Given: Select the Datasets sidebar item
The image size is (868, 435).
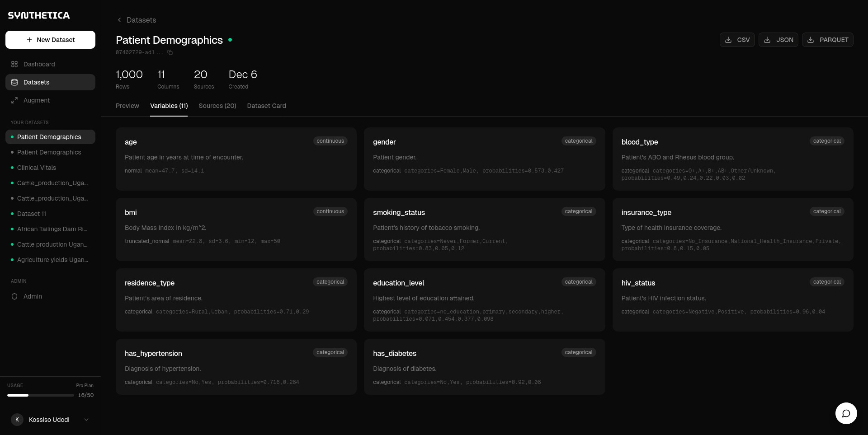Looking at the screenshot, I should [50, 82].
